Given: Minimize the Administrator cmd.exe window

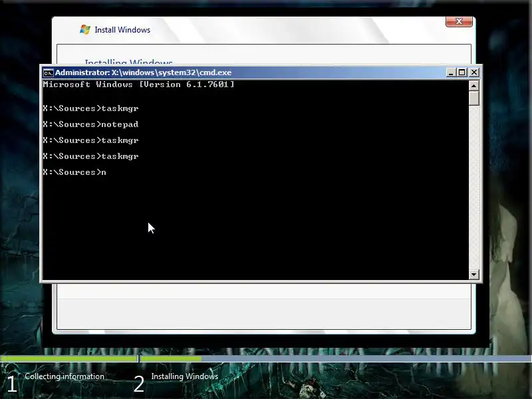Looking at the screenshot, I should pos(451,72).
